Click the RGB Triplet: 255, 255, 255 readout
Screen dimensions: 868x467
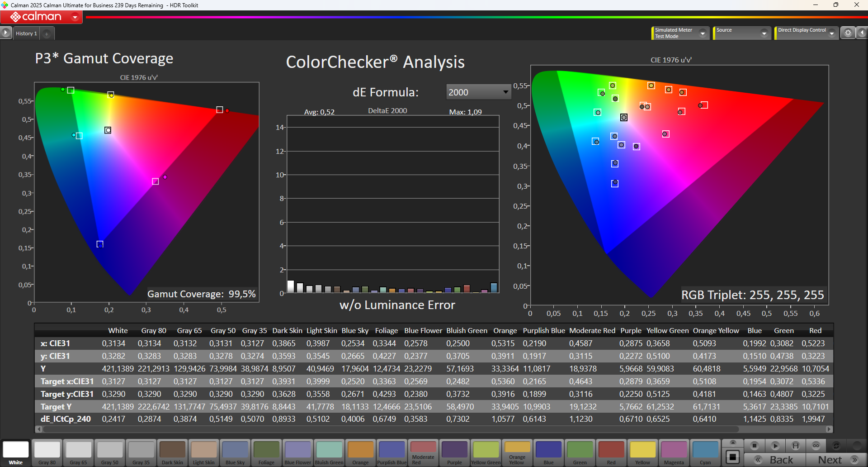pos(753,295)
